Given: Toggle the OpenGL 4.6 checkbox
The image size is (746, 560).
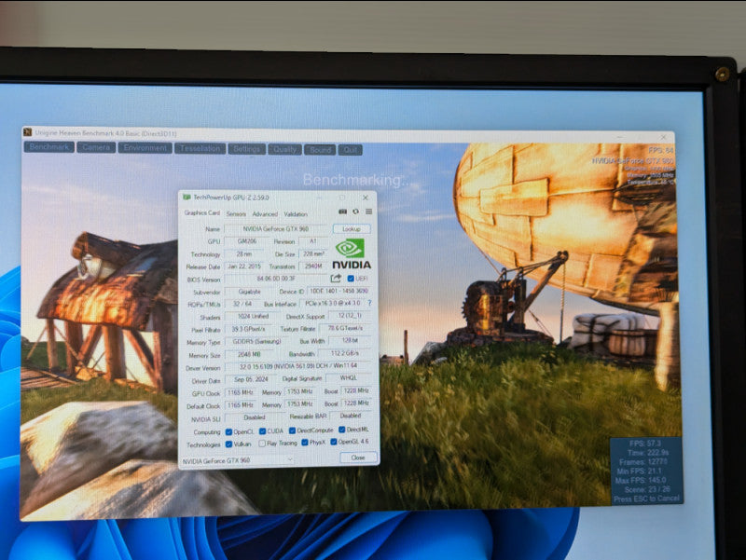Looking at the screenshot, I should pos(334,442).
